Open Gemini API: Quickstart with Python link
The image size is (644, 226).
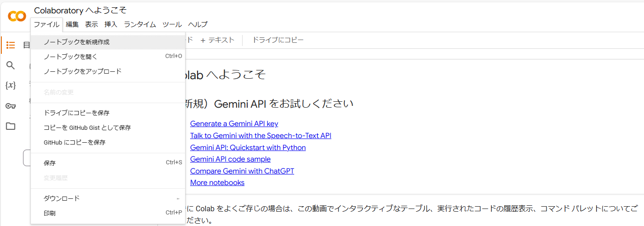(248, 148)
